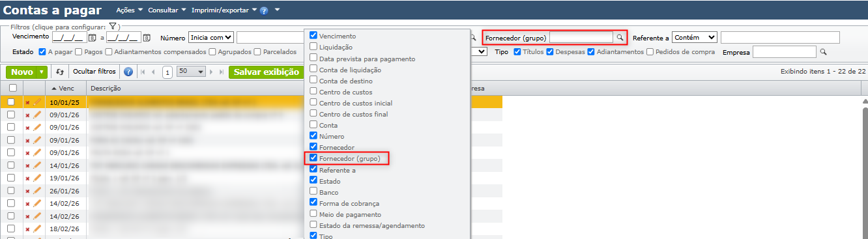Edit the 19/01/26 row with pencil icon
868x239 pixels.
pyautogui.click(x=37, y=178)
